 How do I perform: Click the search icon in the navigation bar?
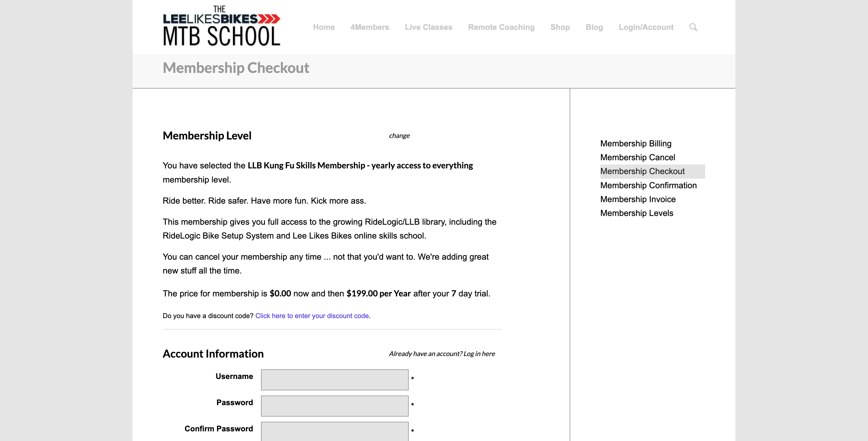tap(693, 27)
